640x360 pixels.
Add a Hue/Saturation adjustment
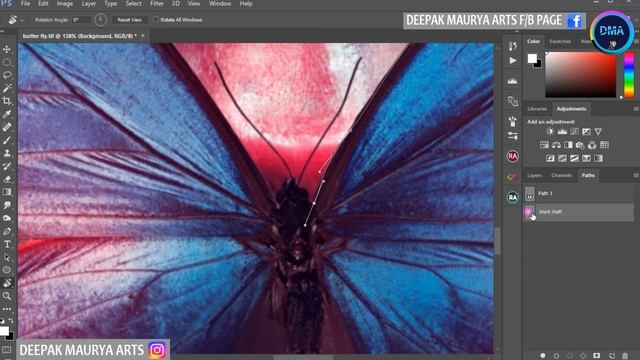[x=544, y=145]
